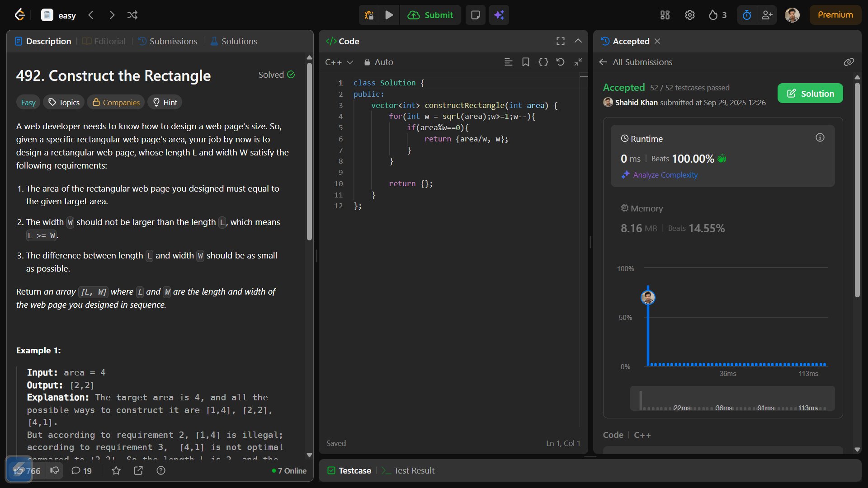This screenshot has height=488, width=868.
Task: Click the format code icon
Action: [508, 62]
